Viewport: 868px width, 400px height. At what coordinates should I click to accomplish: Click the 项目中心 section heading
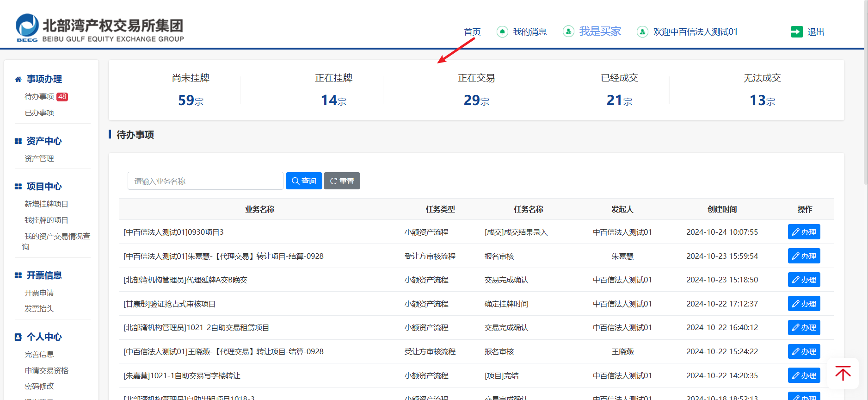44,187
